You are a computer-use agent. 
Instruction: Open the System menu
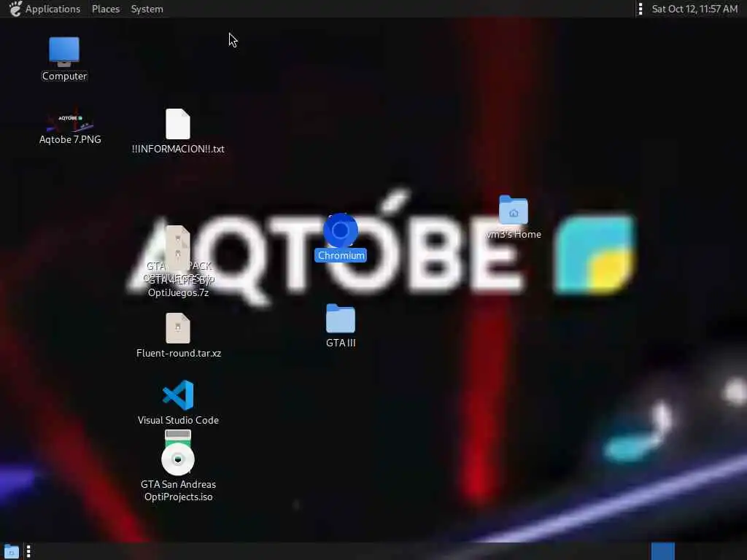pyautogui.click(x=147, y=9)
